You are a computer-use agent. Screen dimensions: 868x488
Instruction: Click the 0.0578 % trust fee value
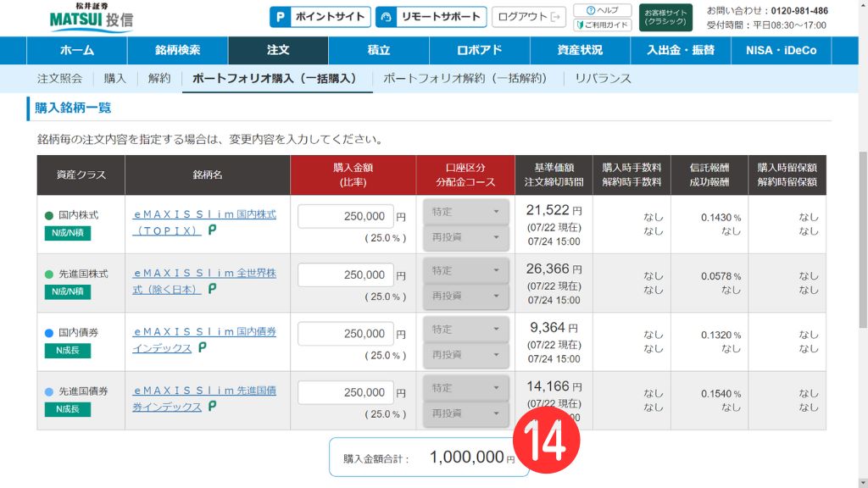coord(721,276)
